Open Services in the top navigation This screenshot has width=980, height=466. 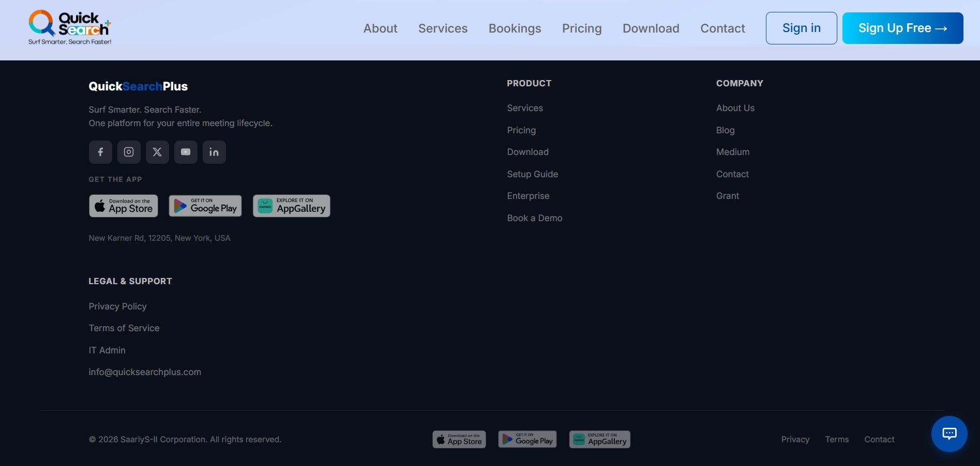pyautogui.click(x=443, y=28)
